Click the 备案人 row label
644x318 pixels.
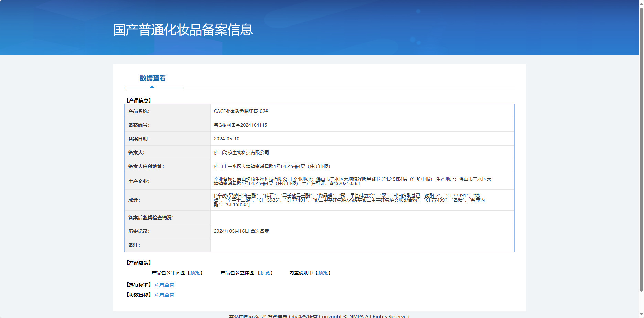pyautogui.click(x=137, y=152)
